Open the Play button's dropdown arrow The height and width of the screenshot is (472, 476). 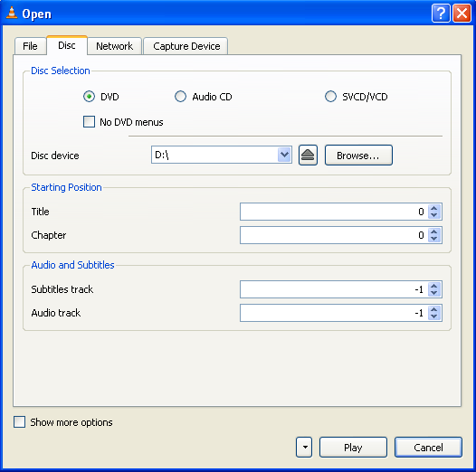pos(304,447)
